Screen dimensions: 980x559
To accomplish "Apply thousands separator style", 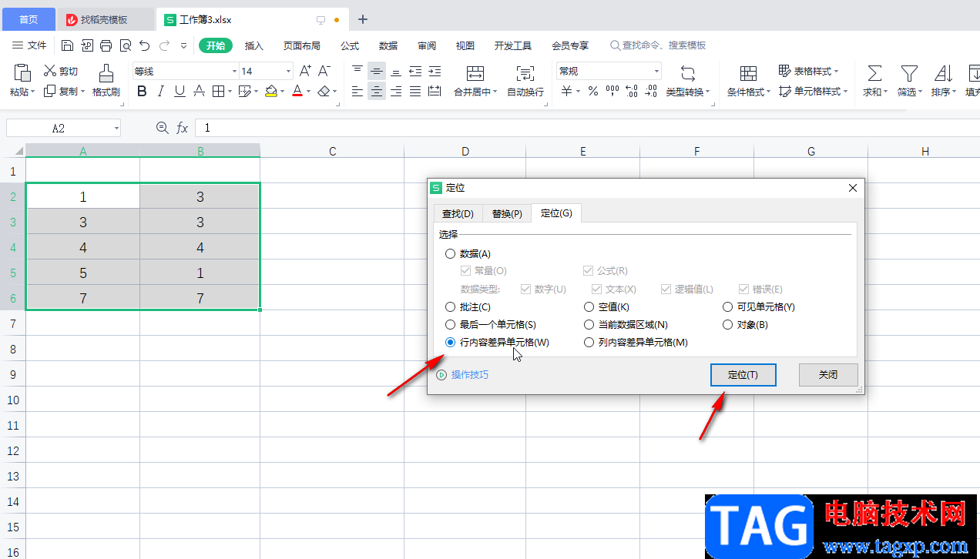I will point(612,92).
